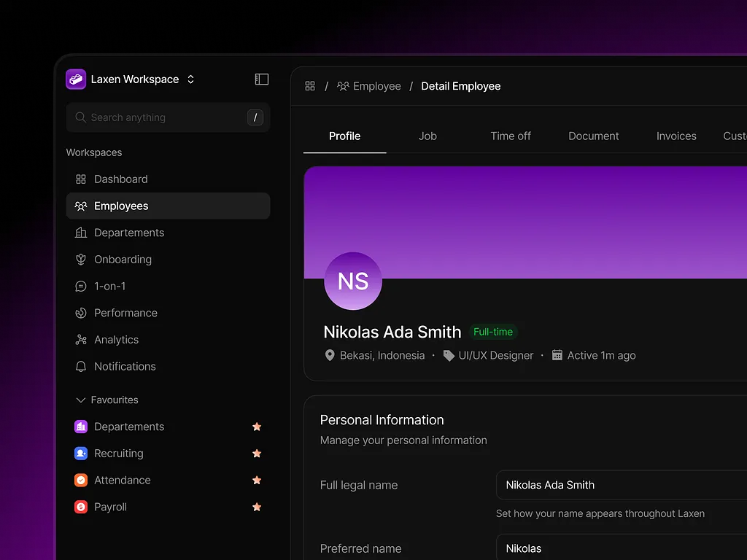Click the Onboarding flower icon

[81, 259]
